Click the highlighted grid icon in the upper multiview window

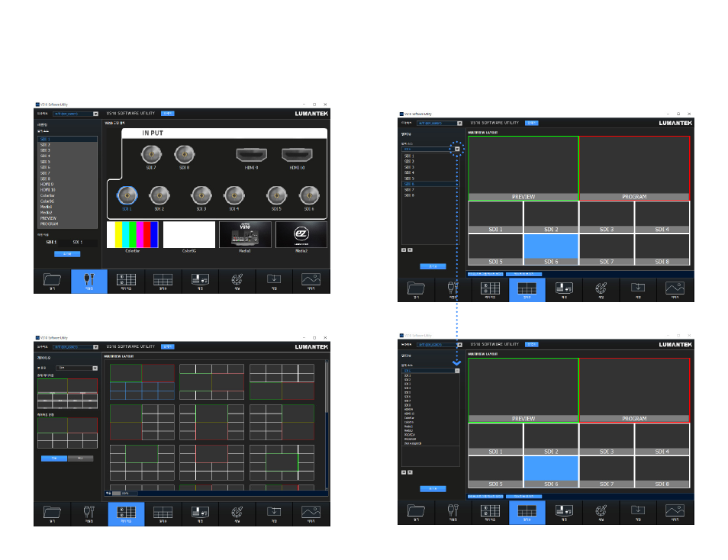(x=527, y=290)
